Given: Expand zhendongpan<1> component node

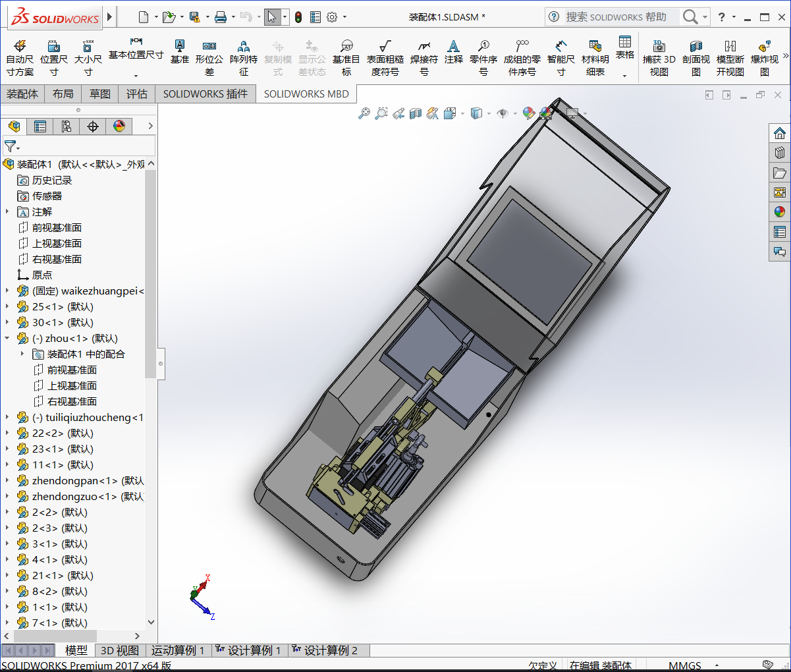Looking at the screenshot, I should point(7,480).
